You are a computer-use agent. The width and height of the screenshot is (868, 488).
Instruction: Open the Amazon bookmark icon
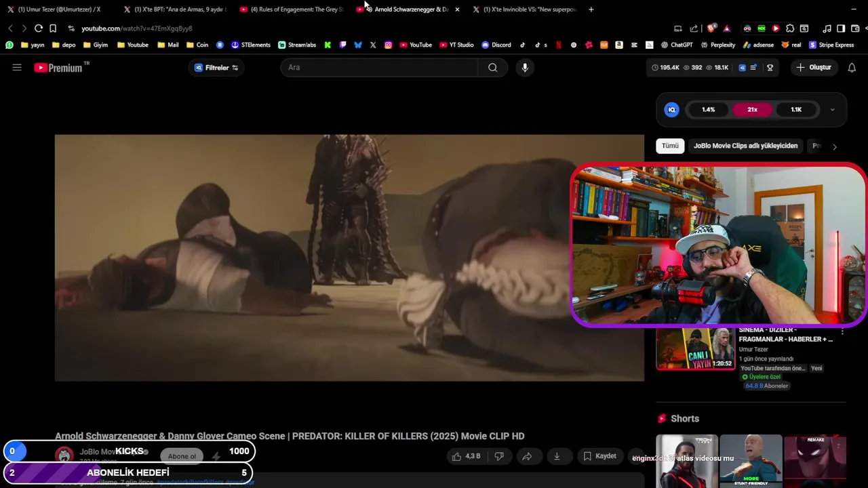coord(619,45)
